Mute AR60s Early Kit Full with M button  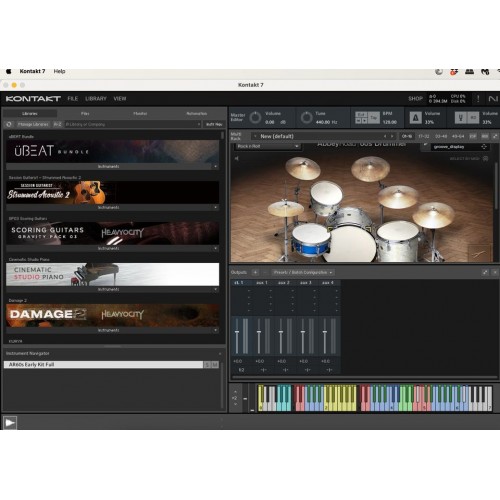[x=215, y=365]
